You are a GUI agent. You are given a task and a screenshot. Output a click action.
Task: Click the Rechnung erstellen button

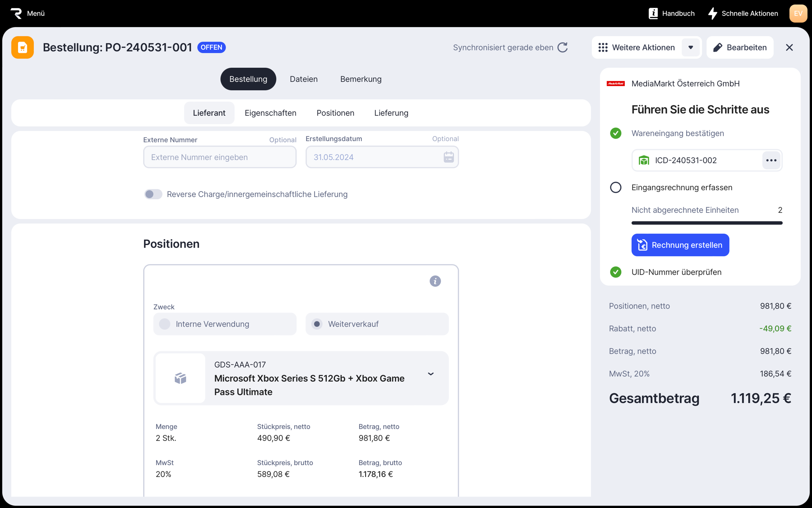[x=680, y=245]
